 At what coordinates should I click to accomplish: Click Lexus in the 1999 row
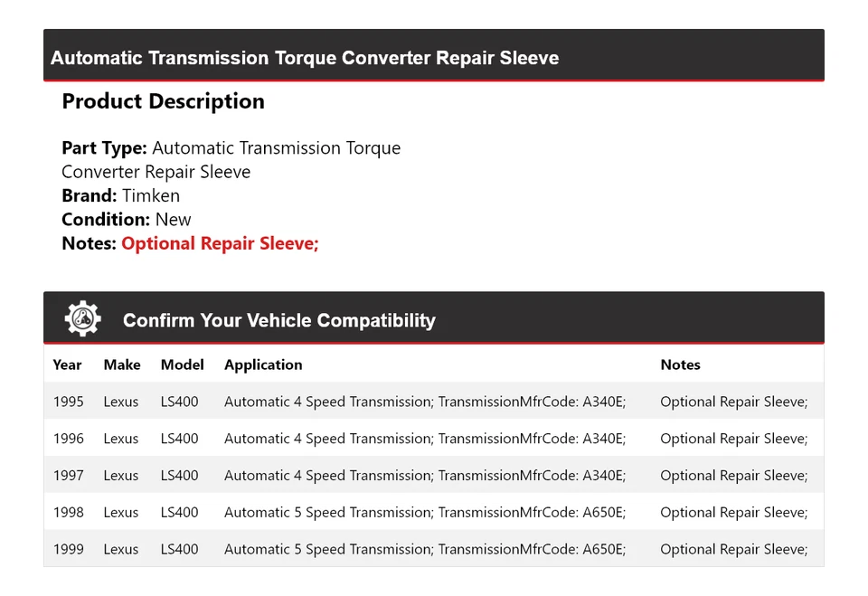pos(120,549)
